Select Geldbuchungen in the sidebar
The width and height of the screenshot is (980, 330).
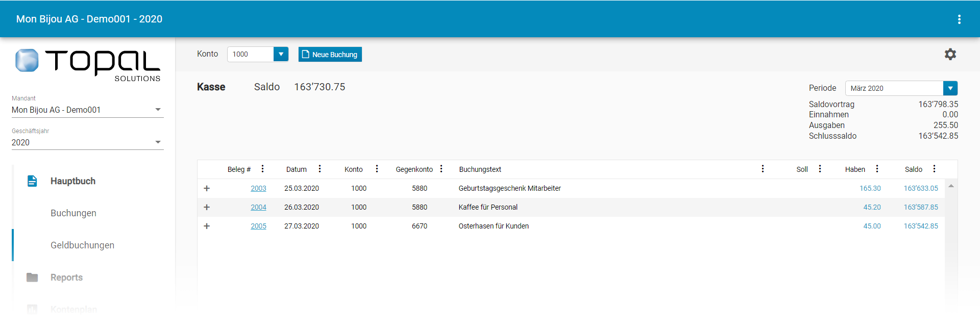click(82, 245)
